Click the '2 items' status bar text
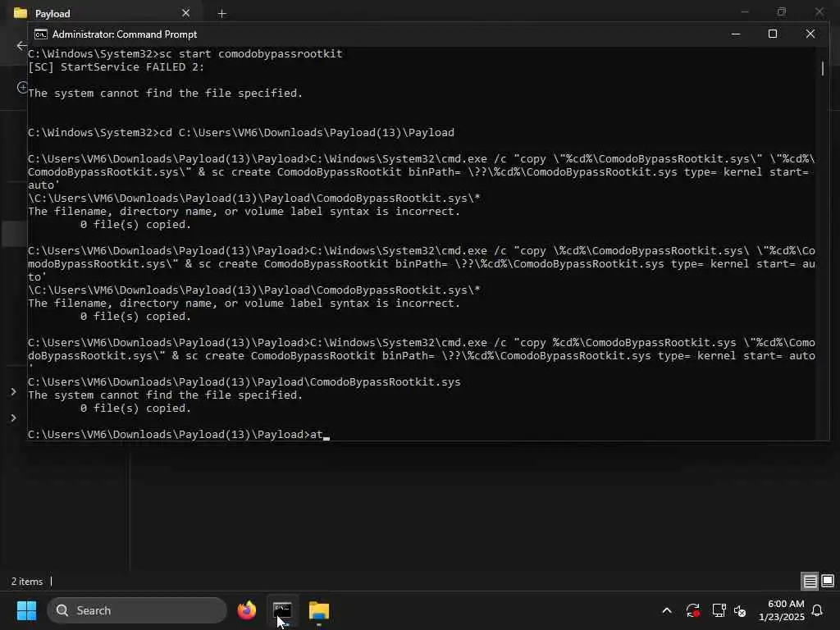This screenshot has height=630, width=840. click(x=27, y=582)
